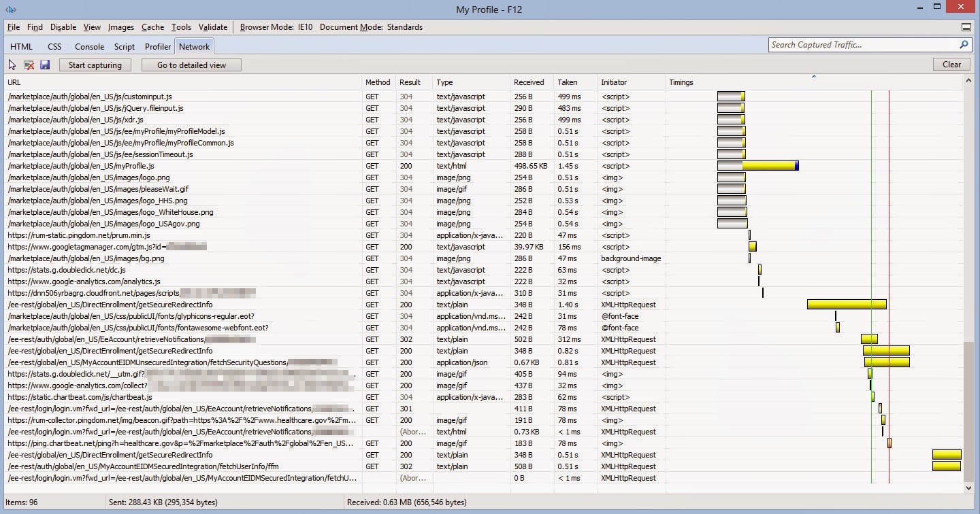This screenshot has width=980, height=514.
Task: Click the scrollbar up arrow in the traffic list
Action: click(969, 82)
